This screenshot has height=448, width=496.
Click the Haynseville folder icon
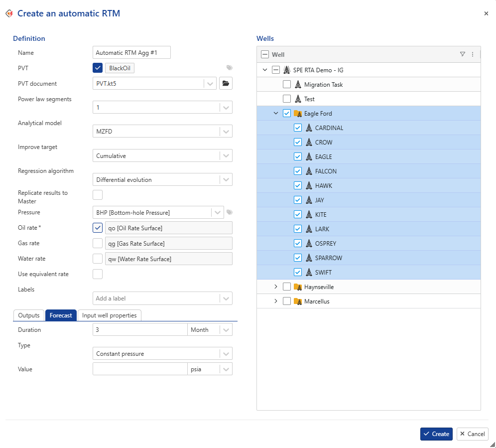298,287
